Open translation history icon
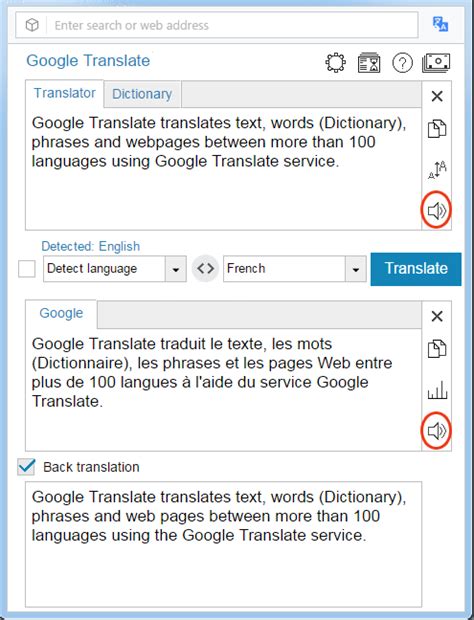Image resolution: width=474 pixels, height=620 pixels. [369, 63]
